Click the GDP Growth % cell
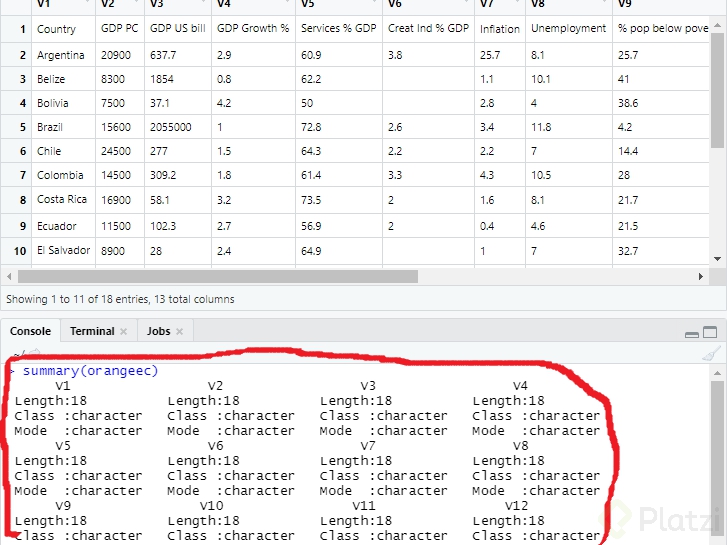This screenshot has width=727, height=545. tap(253, 29)
